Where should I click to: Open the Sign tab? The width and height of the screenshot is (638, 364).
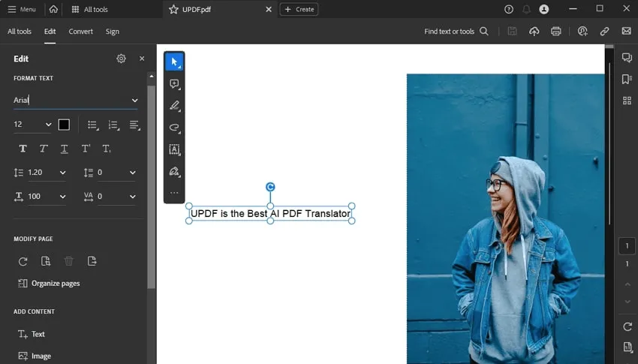[113, 32]
